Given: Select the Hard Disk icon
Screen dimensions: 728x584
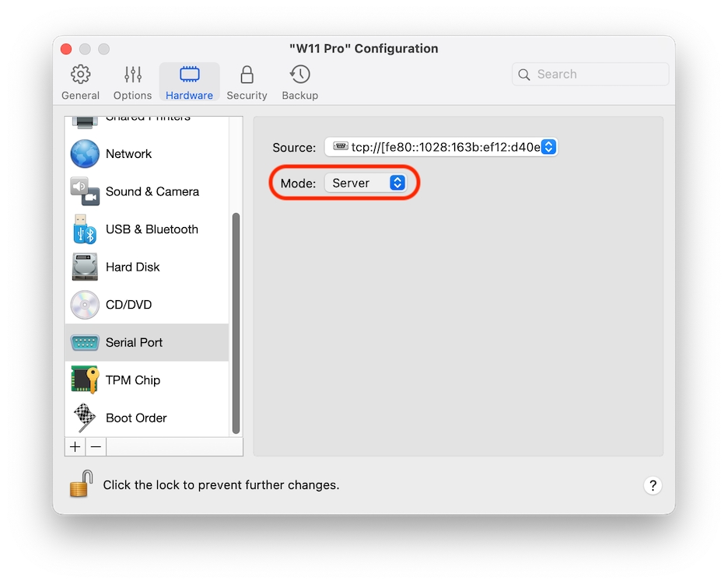Looking at the screenshot, I should pyautogui.click(x=85, y=267).
